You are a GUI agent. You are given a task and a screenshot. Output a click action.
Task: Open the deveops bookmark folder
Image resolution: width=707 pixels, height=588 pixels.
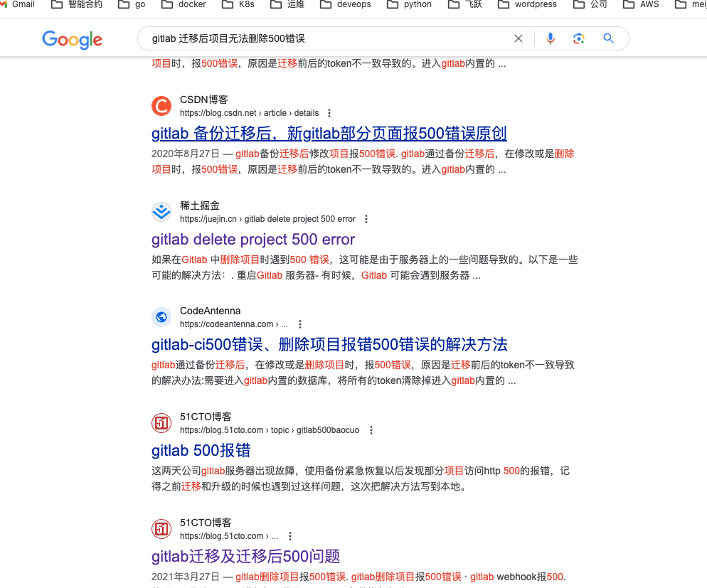(x=346, y=4)
